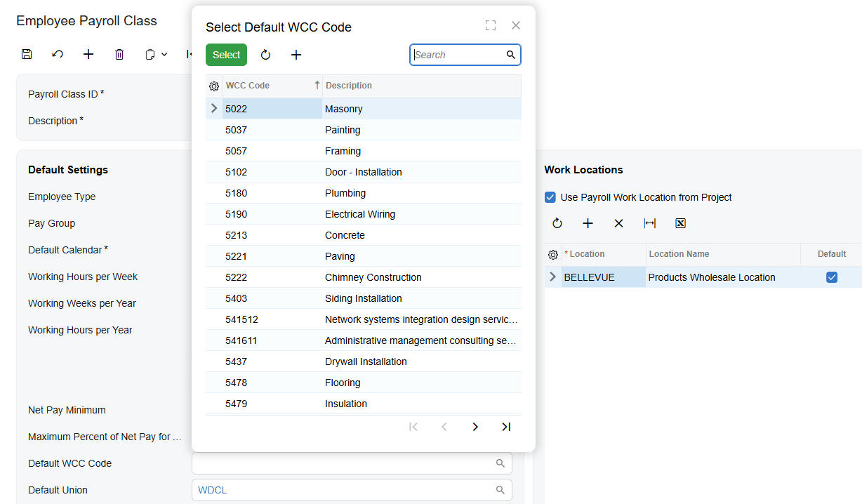Image resolution: width=862 pixels, height=504 pixels.
Task: Choose Chimney Construction entry
Action: [x=364, y=277]
